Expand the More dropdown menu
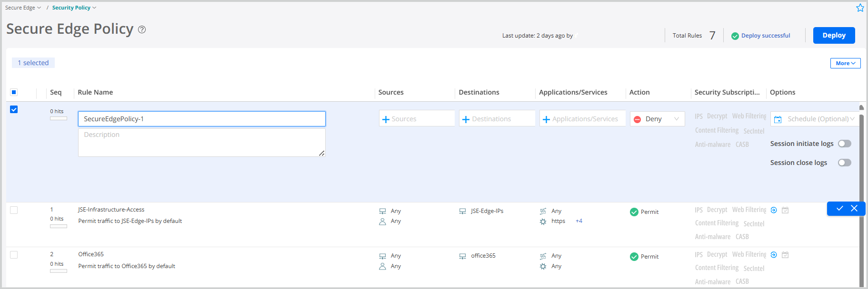 pyautogui.click(x=845, y=63)
